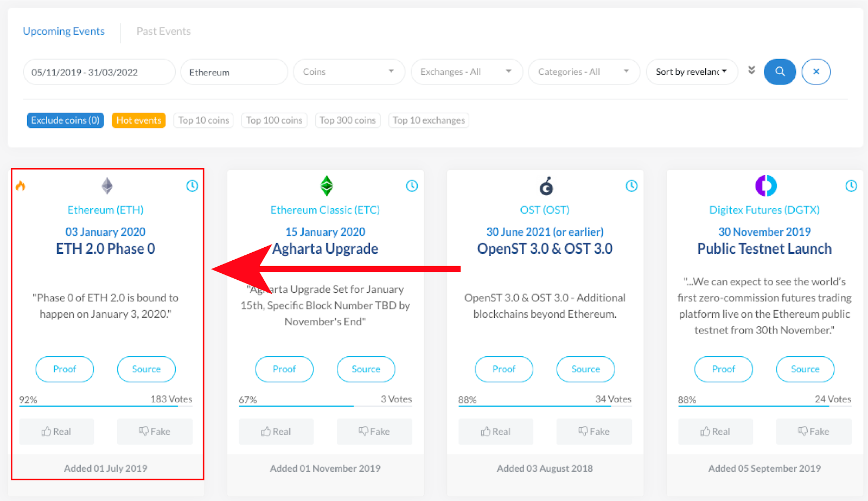Click the 30 June 2021 (or earlier) date
Viewport: 868px width, 501px height.
(545, 232)
